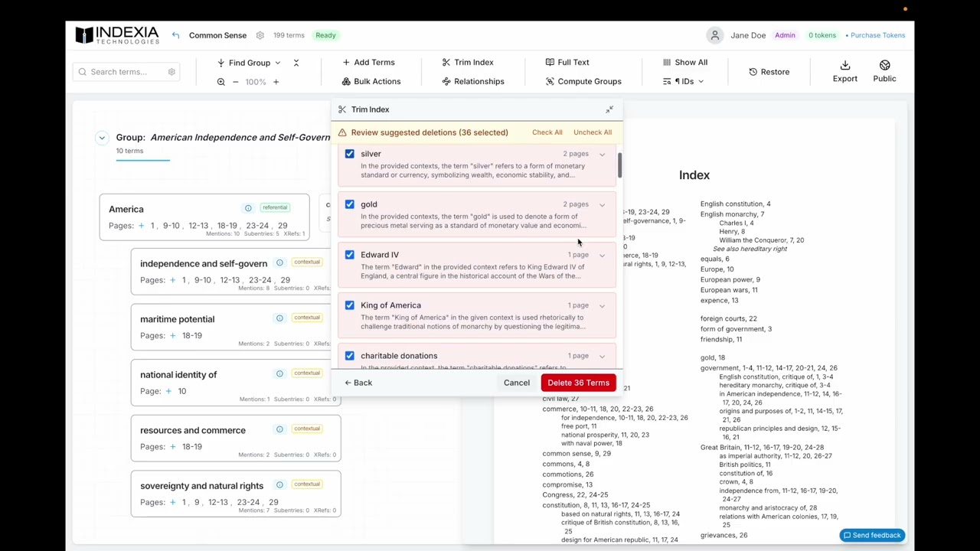Viewport: 980px width, 551px height.
Task: Expand the Edward IV suggestion details
Action: (602, 256)
